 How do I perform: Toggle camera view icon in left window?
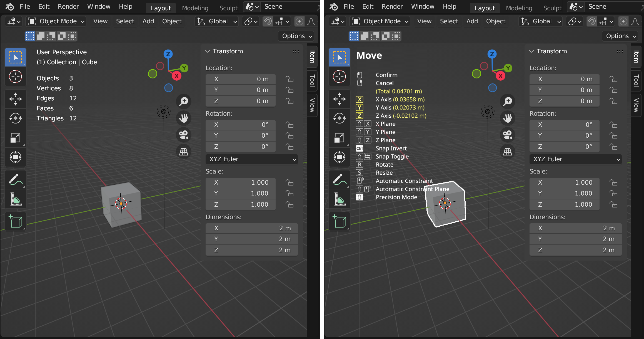click(x=184, y=135)
